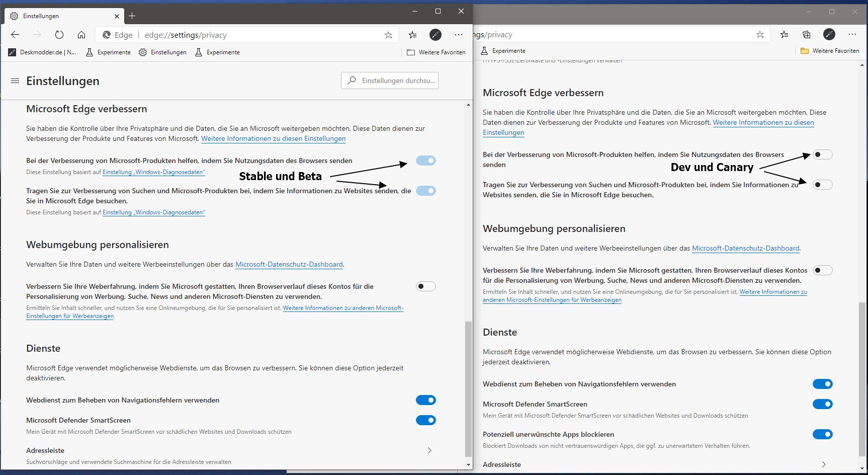
Task: Click the Einstellungen durchsuchen search field
Action: tap(390, 81)
